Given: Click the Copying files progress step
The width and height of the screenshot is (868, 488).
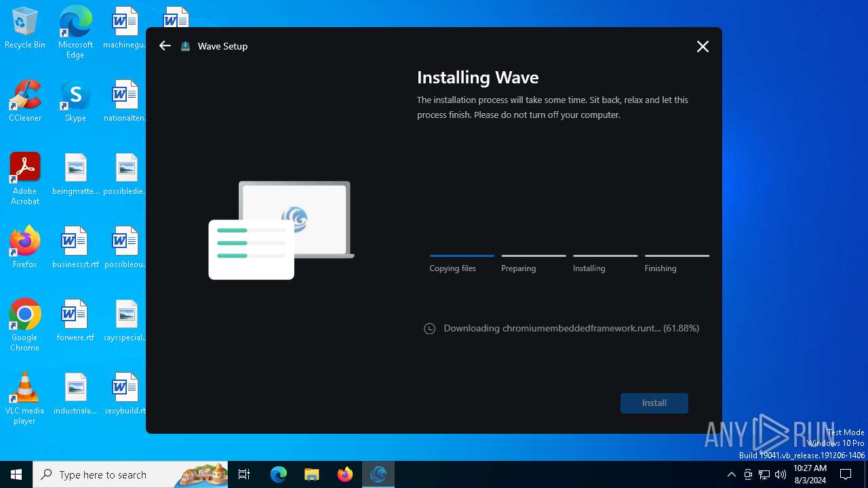Looking at the screenshot, I should [x=462, y=263].
